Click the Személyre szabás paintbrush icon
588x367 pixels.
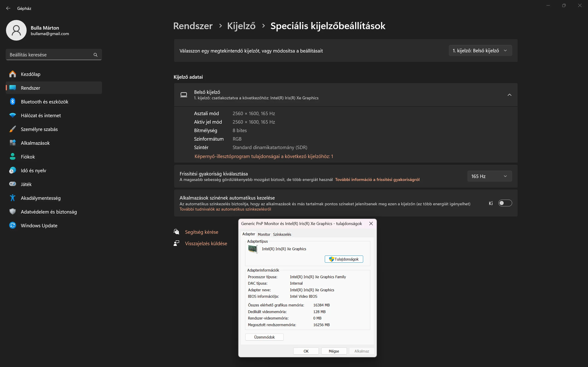(x=13, y=129)
